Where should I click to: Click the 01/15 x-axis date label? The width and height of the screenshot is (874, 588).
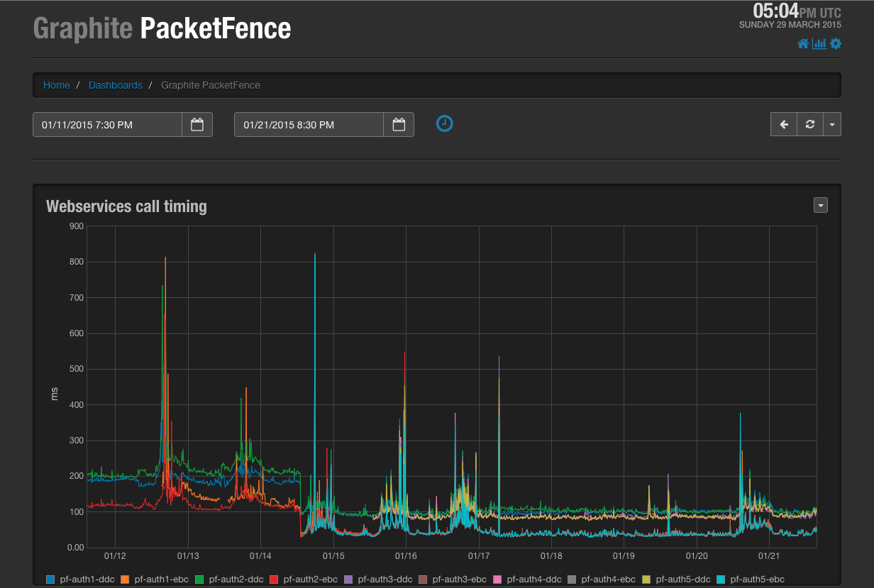tap(333, 556)
